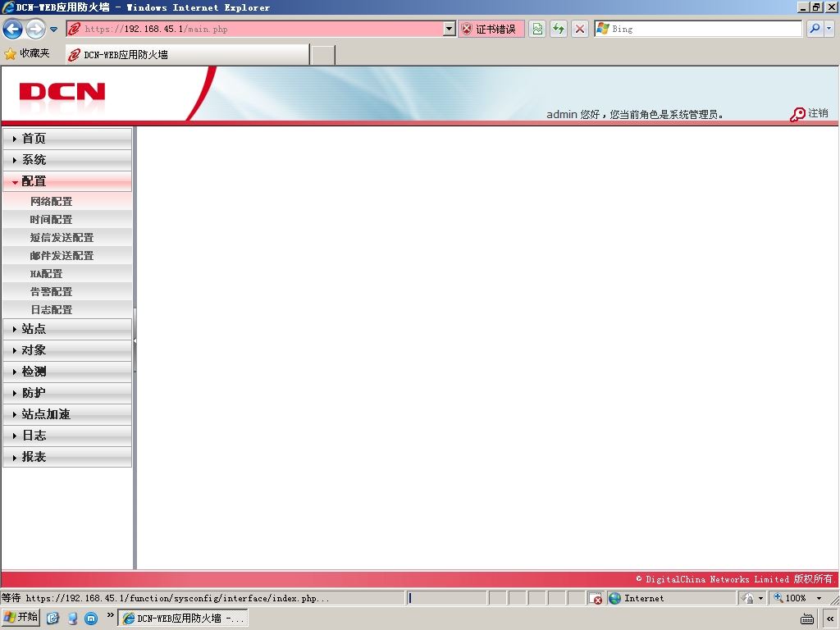Expand hidden tray icons chevron
The width and height of the screenshot is (840, 630).
830,619
